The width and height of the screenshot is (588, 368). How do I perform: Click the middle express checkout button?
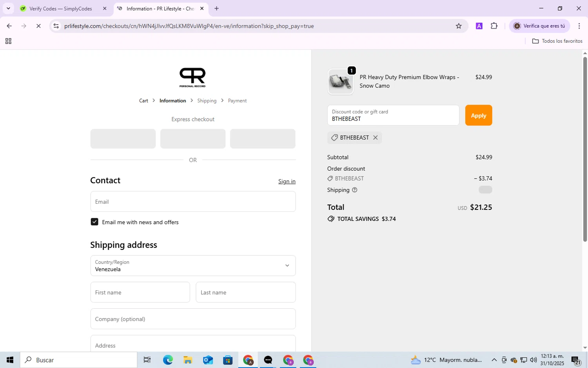pos(193,139)
